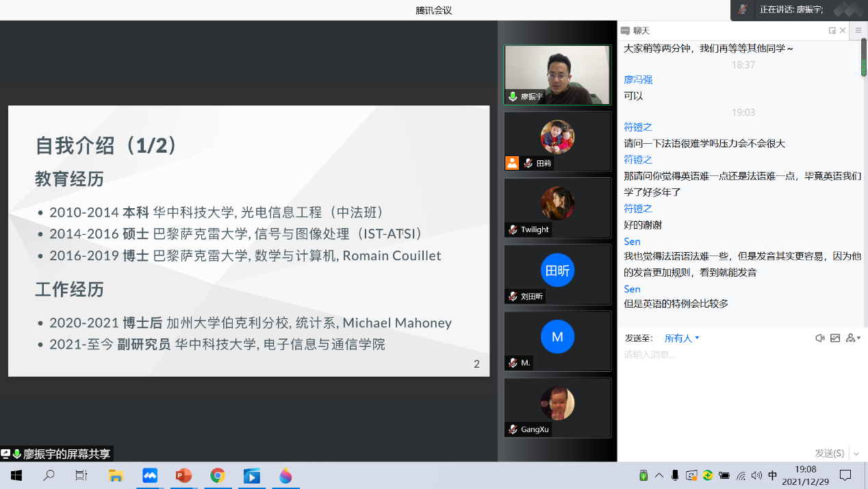
Task: Click the chat sound notification speaker icon
Action: pyautogui.click(x=819, y=338)
